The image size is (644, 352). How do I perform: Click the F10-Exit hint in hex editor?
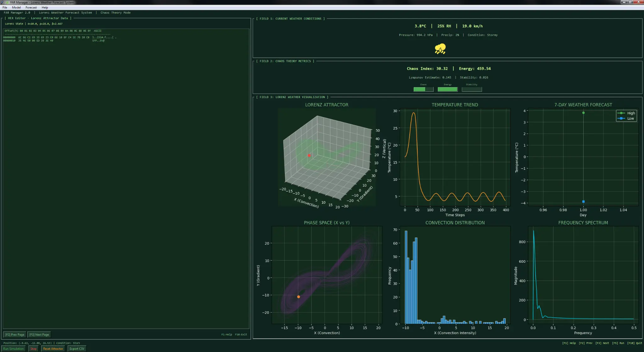pos(241,334)
